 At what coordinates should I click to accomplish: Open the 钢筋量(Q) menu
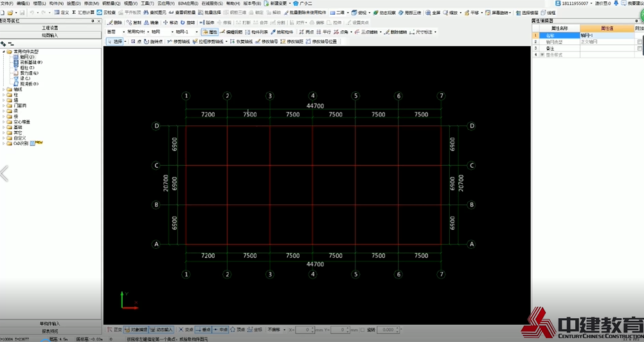[111, 3]
